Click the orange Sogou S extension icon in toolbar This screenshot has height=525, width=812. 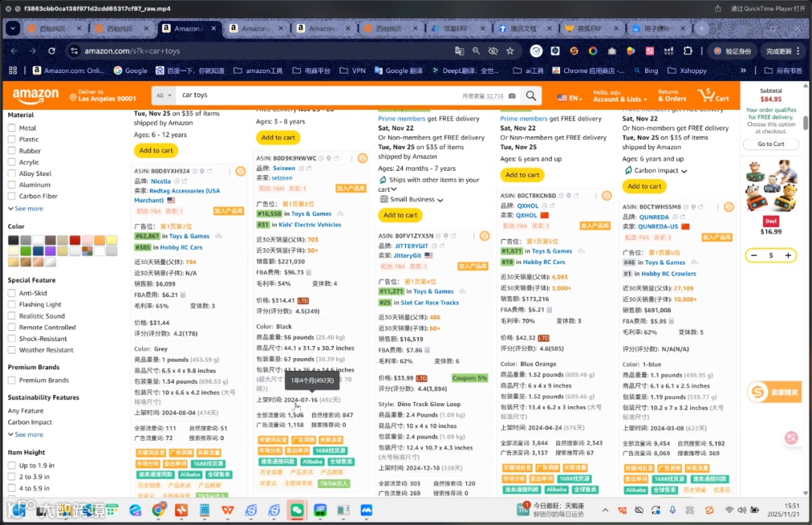pos(574,51)
